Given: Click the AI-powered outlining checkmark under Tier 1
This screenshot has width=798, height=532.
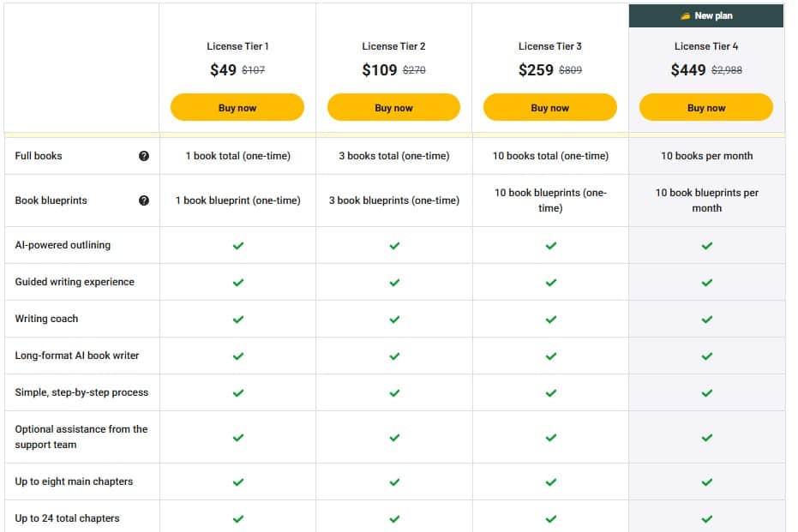Looking at the screenshot, I should (237, 245).
